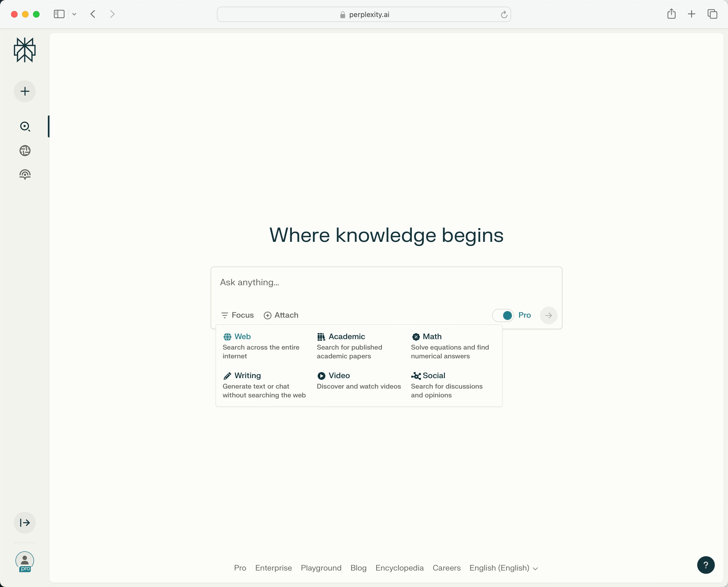Open Safari sidebar options chevron
728x587 pixels.
coord(74,14)
